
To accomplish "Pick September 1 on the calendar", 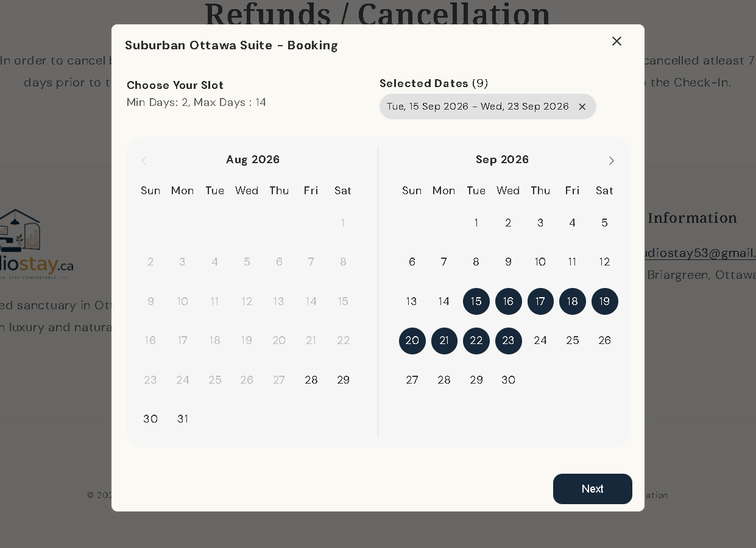I will [x=476, y=223].
